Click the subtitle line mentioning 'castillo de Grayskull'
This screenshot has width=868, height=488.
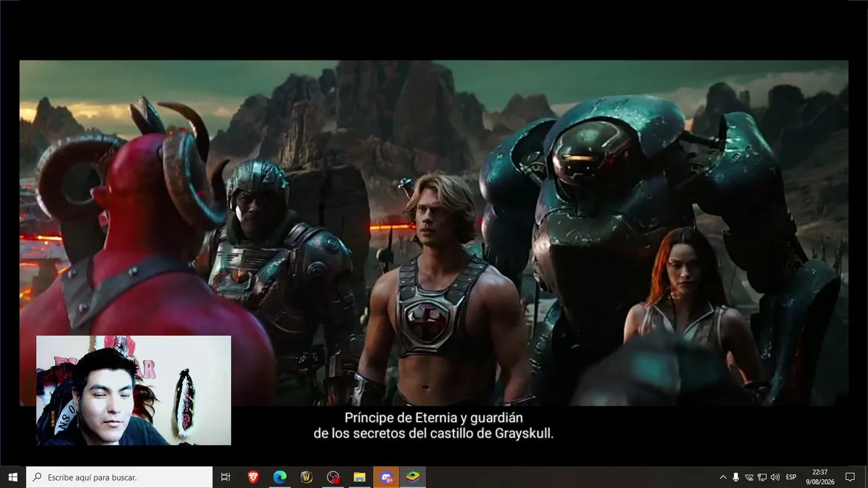pos(434,434)
